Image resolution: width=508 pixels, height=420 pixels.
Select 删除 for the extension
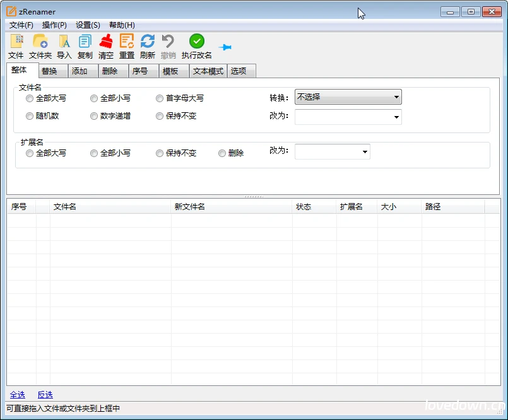(222, 153)
